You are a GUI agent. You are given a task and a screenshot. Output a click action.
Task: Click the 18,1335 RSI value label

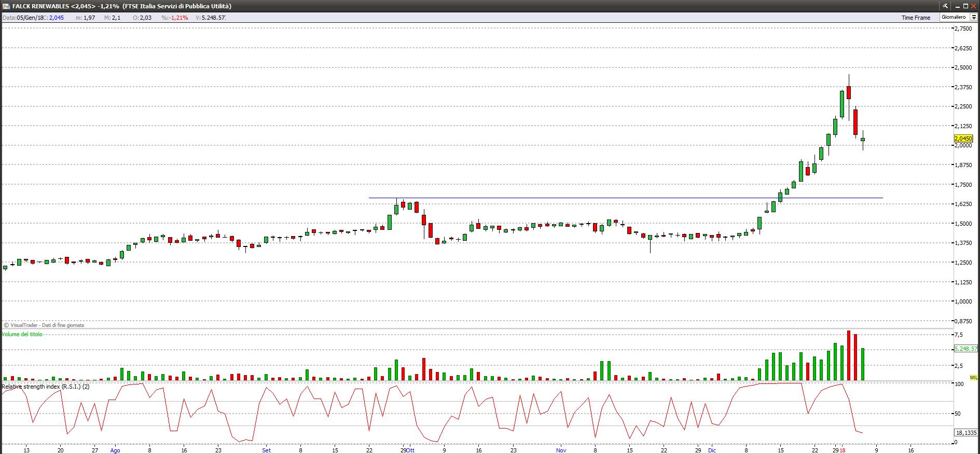(x=966, y=433)
